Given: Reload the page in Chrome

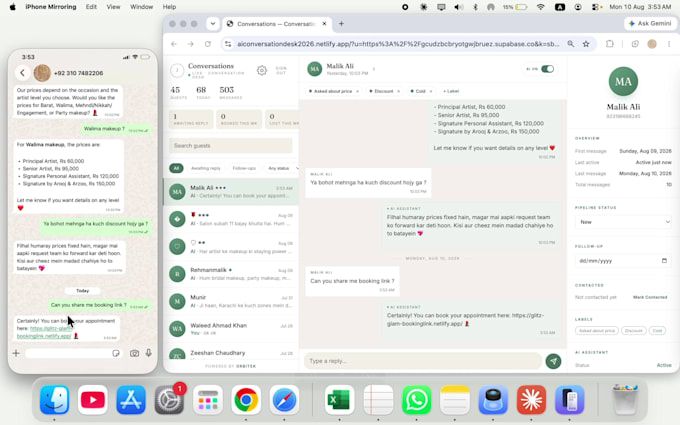Looking at the screenshot, I should 208,44.
